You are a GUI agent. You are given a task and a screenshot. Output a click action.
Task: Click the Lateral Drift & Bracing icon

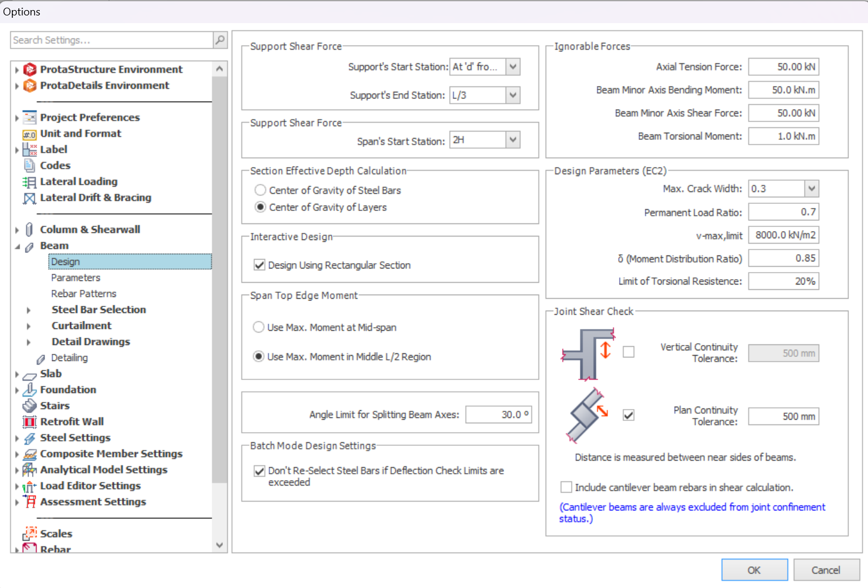pos(29,198)
